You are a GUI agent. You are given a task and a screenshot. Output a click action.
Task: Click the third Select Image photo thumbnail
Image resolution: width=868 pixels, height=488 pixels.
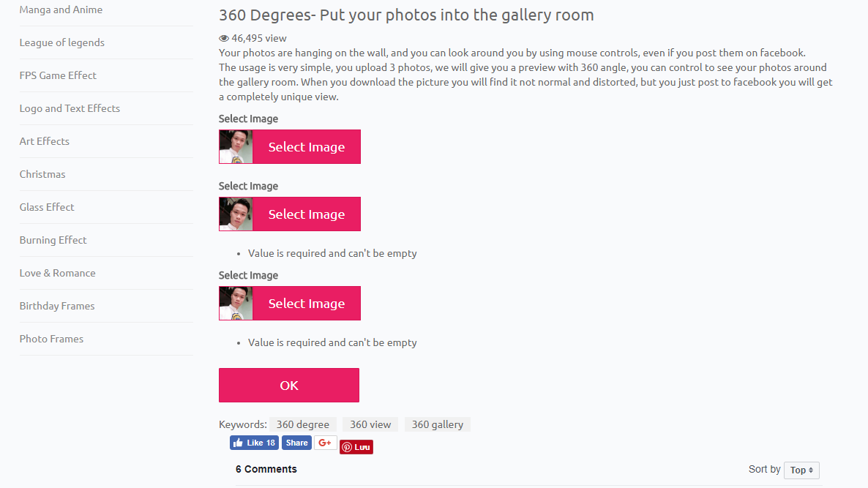[x=236, y=303]
